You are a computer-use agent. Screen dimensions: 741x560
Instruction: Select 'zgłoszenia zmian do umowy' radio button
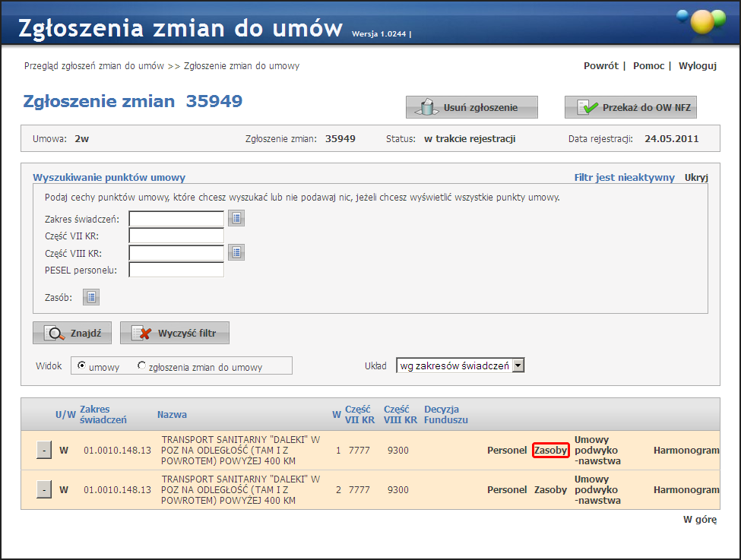[x=141, y=365]
